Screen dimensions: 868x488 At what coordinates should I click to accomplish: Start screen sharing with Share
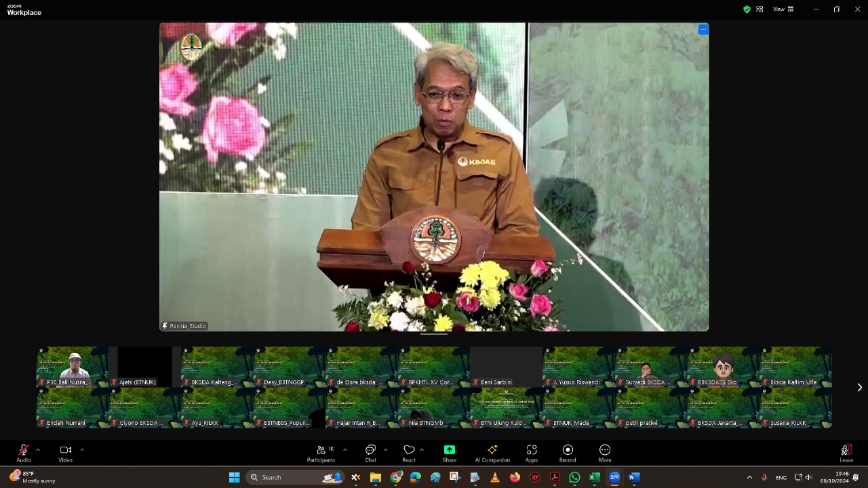(x=449, y=453)
